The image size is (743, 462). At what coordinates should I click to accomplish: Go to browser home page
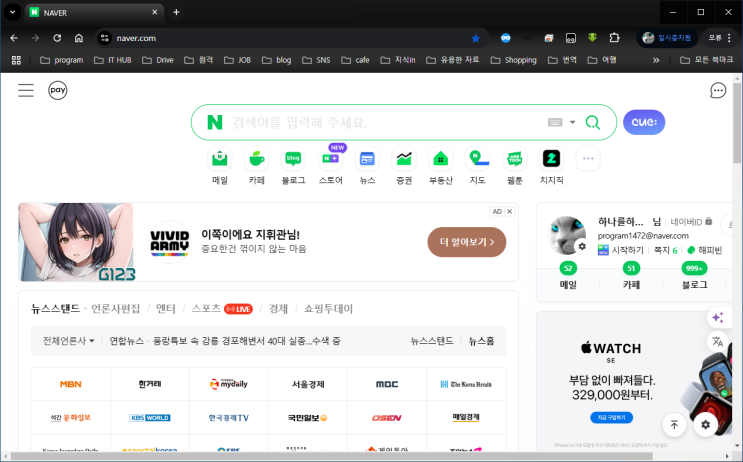(x=79, y=38)
